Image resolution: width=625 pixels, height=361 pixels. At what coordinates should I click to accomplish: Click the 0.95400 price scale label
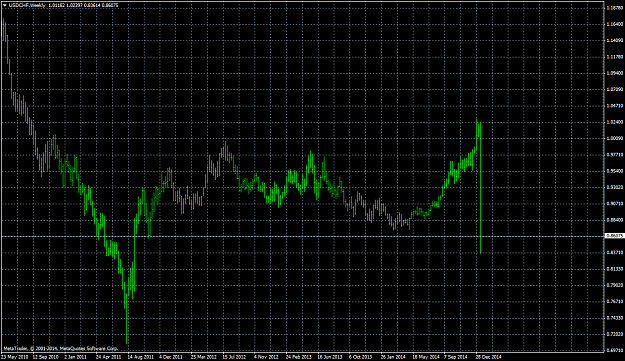point(615,171)
